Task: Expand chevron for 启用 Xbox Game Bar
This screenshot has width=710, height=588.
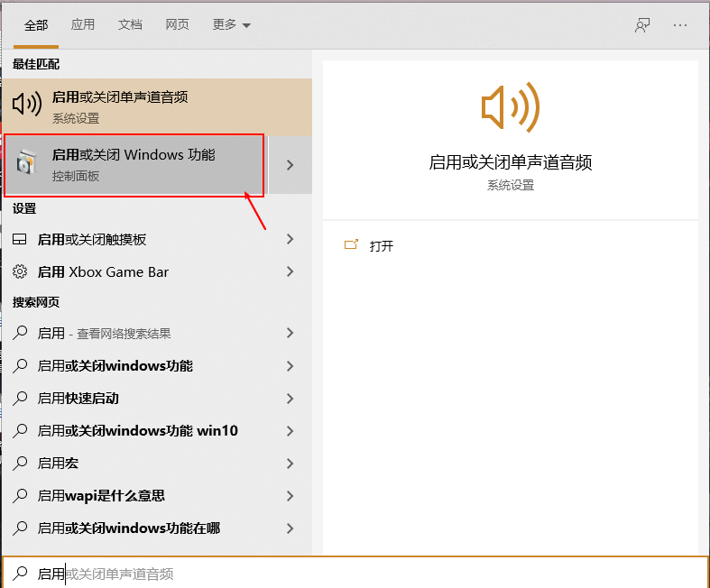Action: [x=290, y=271]
